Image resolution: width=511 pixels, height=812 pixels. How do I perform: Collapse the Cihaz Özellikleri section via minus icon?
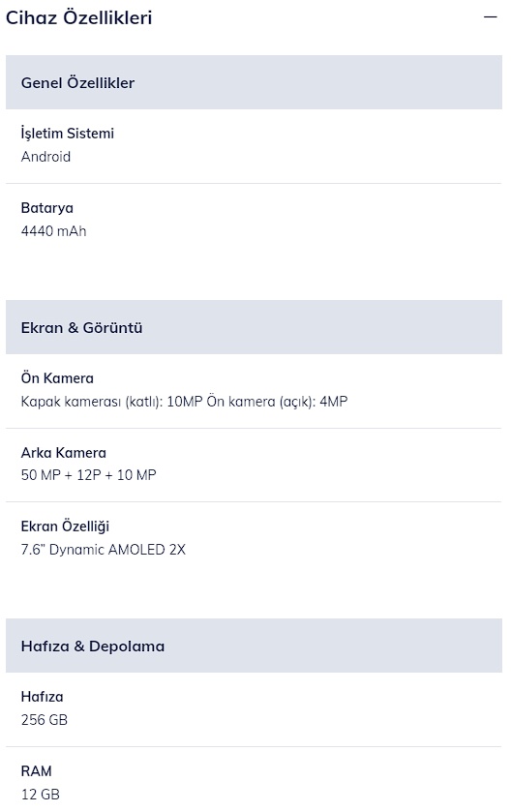(x=490, y=17)
